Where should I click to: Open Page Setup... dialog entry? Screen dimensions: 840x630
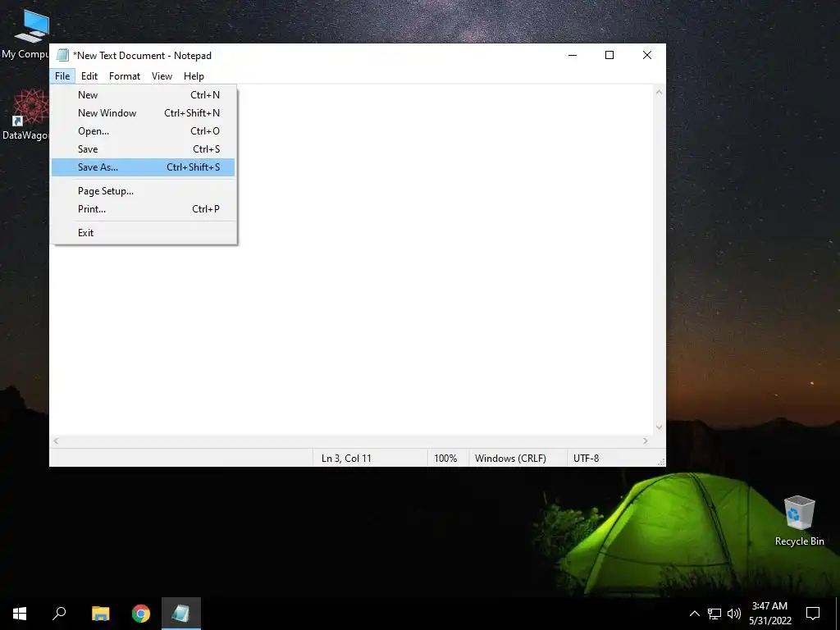(x=143, y=191)
